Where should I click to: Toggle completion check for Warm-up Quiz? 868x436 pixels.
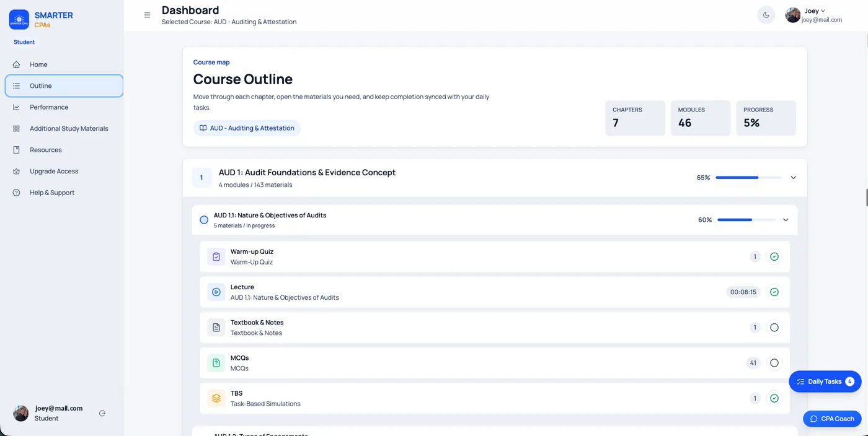[x=774, y=256]
